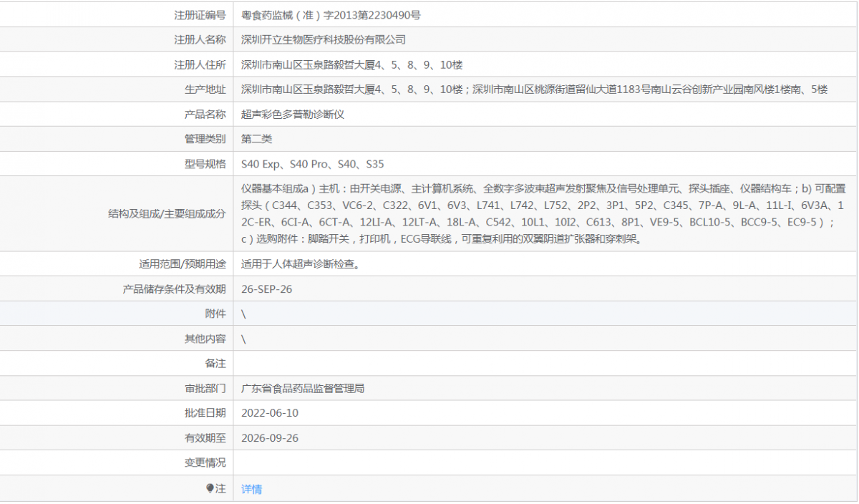Click the 型号规格 label
The image size is (859, 504).
click(205, 164)
